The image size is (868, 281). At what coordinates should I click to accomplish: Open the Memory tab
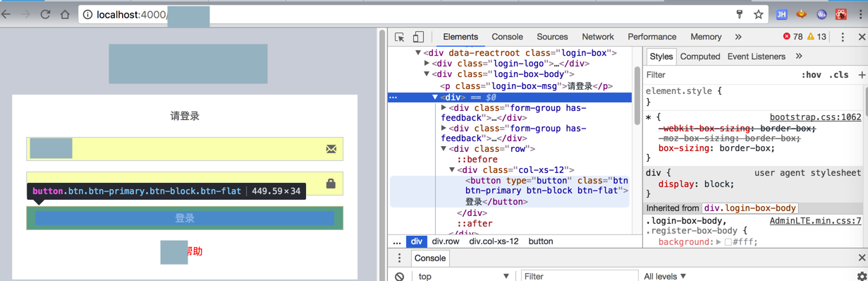[706, 37]
